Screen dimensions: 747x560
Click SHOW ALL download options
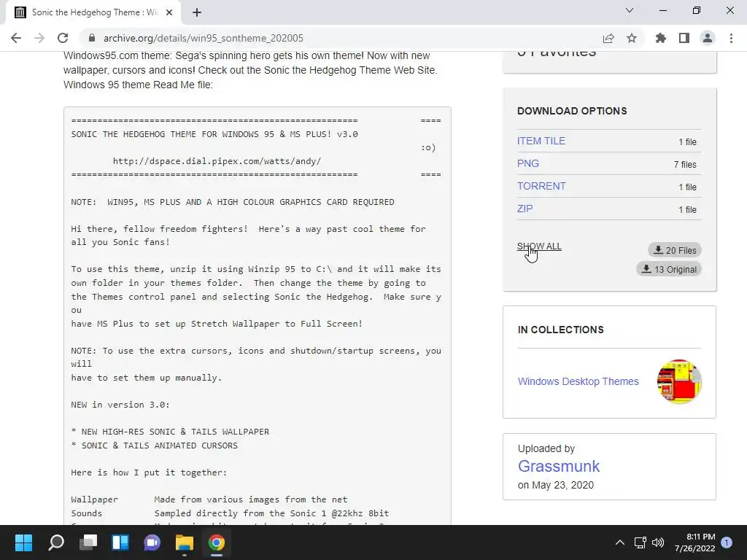click(539, 246)
